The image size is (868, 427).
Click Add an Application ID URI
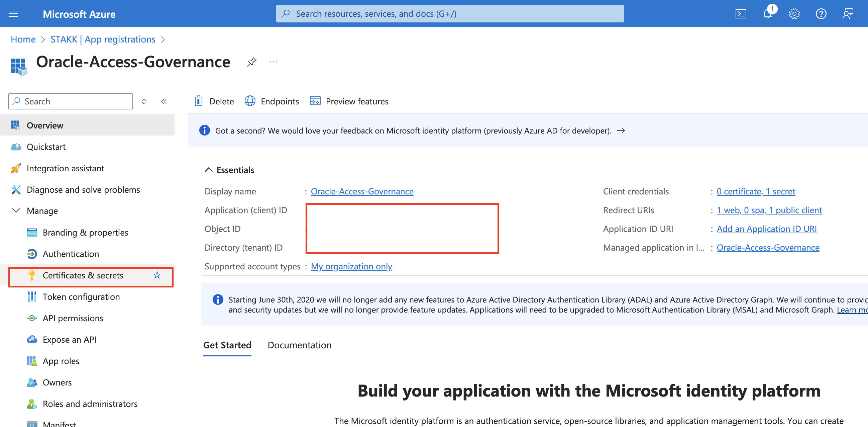(x=767, y=229)
